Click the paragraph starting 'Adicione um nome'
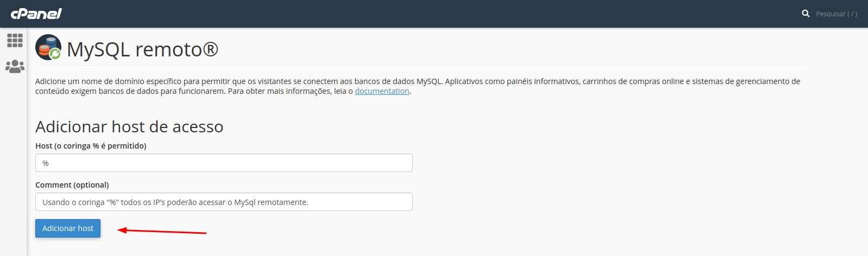Viewport: 868px width, 256px height. pyautogui.click(x=418, y=86)
